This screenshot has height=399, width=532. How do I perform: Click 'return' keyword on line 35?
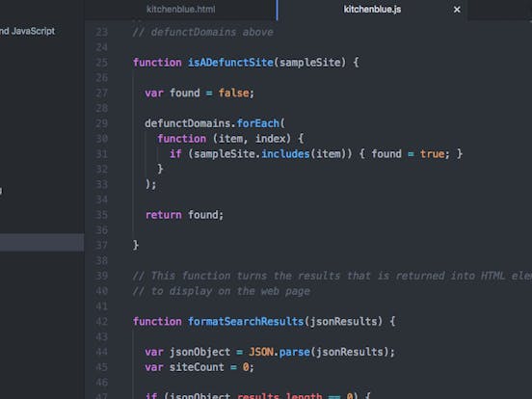pyautogui.click(x=164, y=215)
